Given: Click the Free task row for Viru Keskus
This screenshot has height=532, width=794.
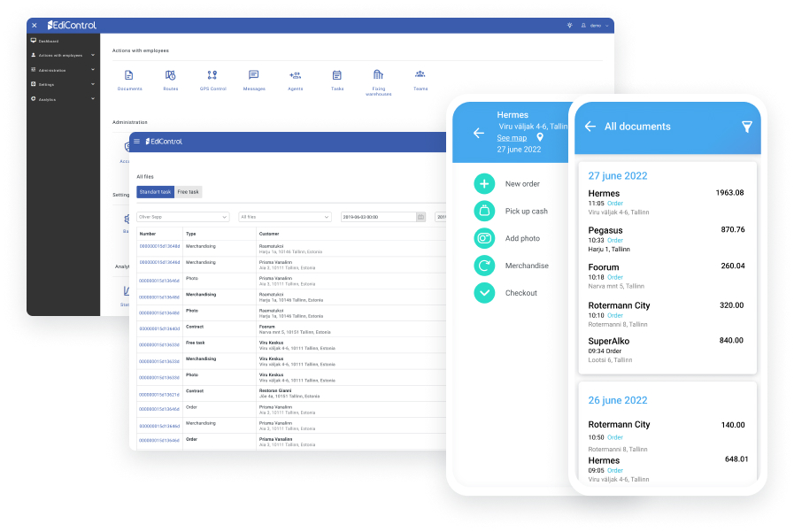Looking at the screenshot, I should [291, 345].
